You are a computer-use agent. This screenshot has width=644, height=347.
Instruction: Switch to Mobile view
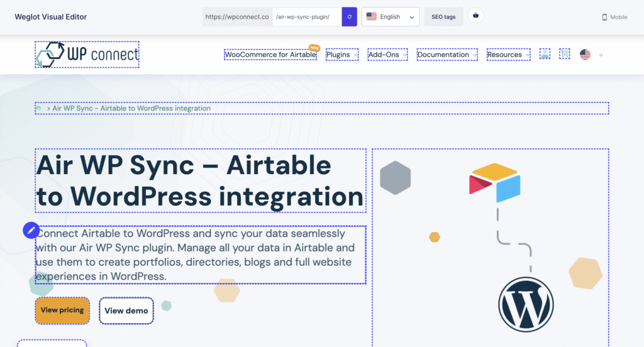pos(614,17)
